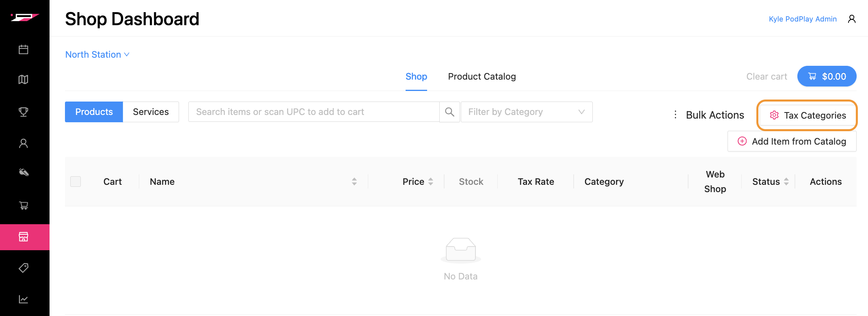Click Add Item from Catalog button
The height and width of the screenshot is (316, 868).
(792, 141)
